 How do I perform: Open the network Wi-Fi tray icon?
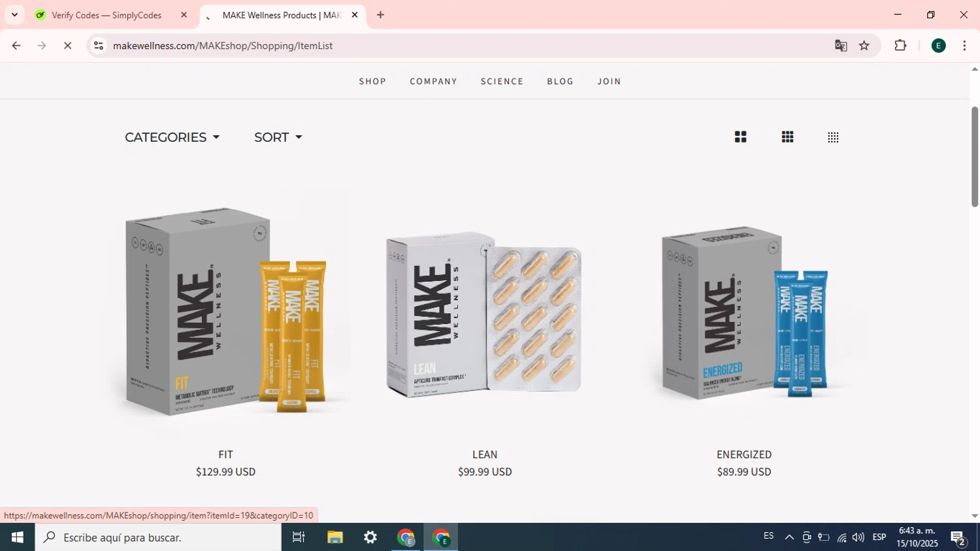point(841,537)
